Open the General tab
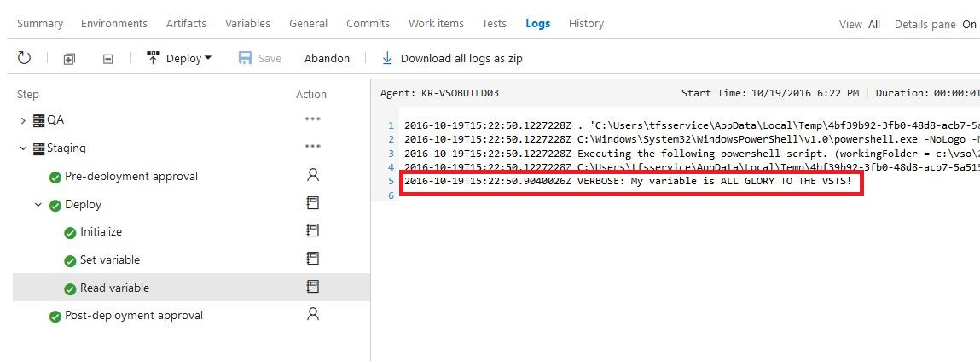 click(308, 24)
